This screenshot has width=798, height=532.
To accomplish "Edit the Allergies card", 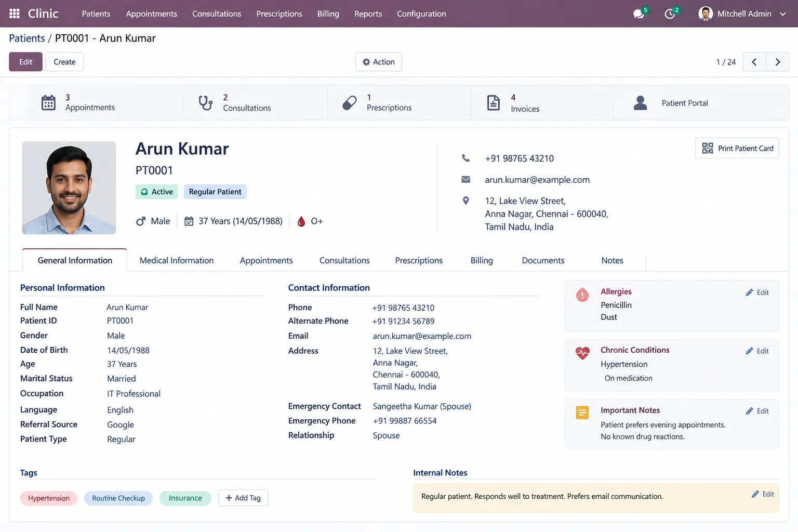I will [x=757, y=292].
